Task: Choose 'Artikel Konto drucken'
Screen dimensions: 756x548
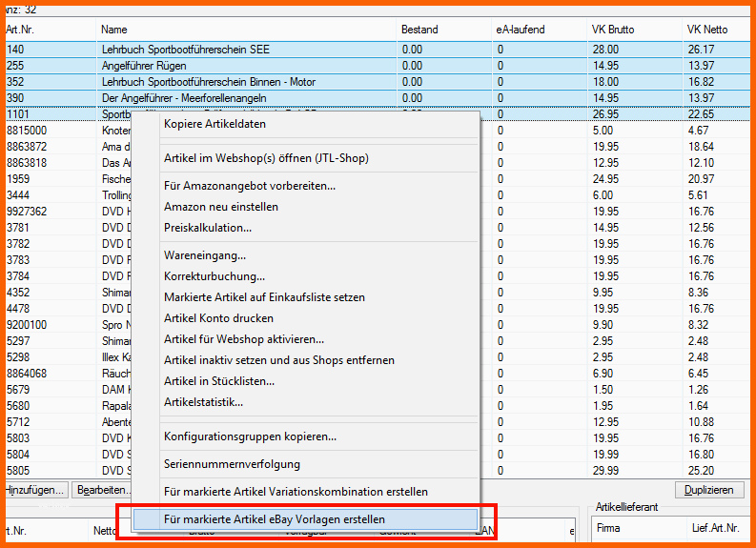Action: 305,318
